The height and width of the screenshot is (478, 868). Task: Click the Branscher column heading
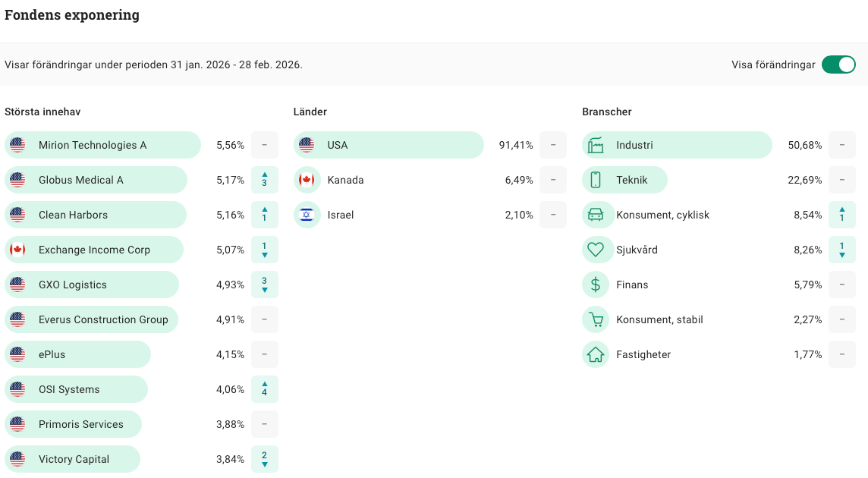[607, 112]
